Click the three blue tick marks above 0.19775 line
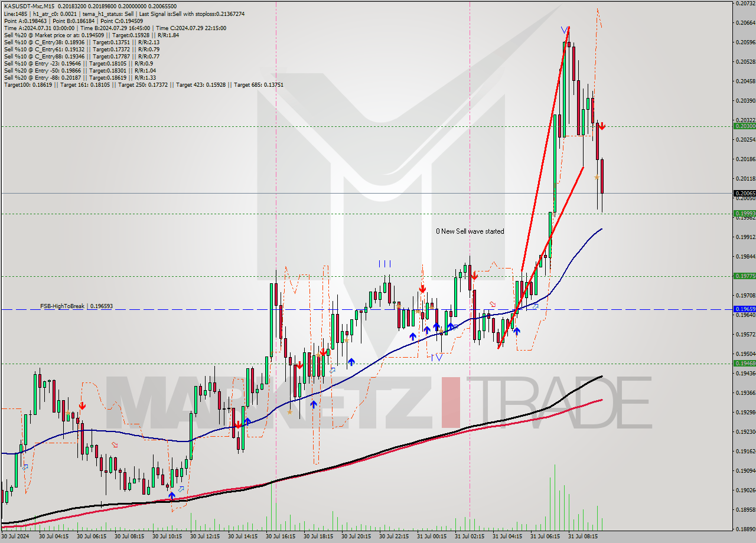This screenshot has height=543, width=756. 384,263
